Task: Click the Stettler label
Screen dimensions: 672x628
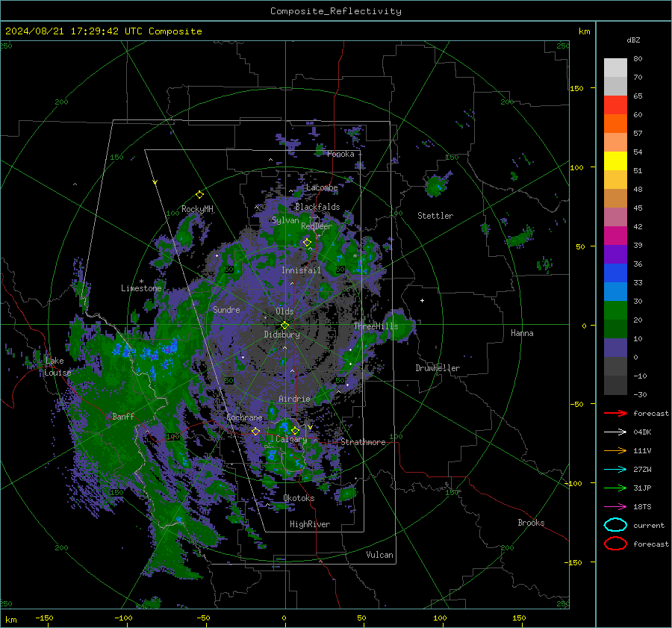Action: click(435, 216)
